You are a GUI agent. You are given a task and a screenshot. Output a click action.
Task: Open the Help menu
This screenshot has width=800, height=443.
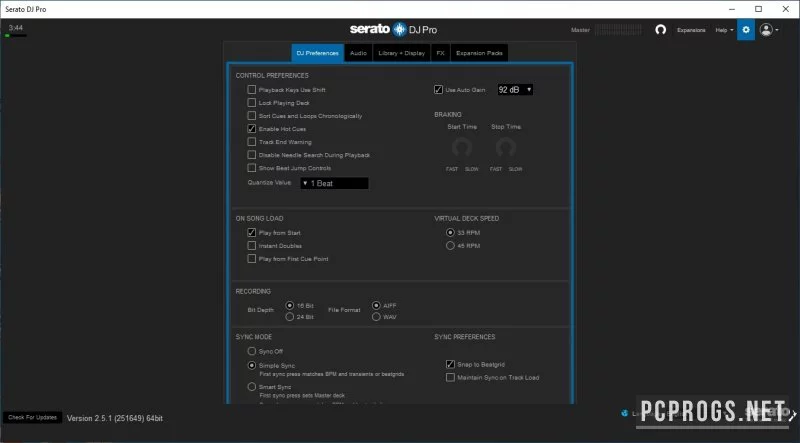tap(724, 30)
